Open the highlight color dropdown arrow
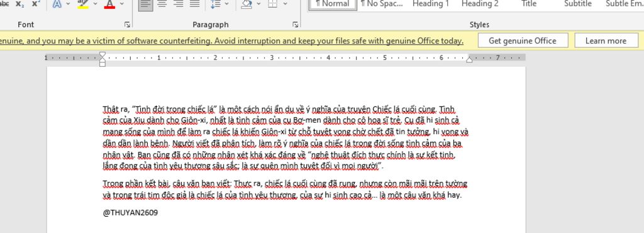This screenshot has width=644, height=233. 96,4
